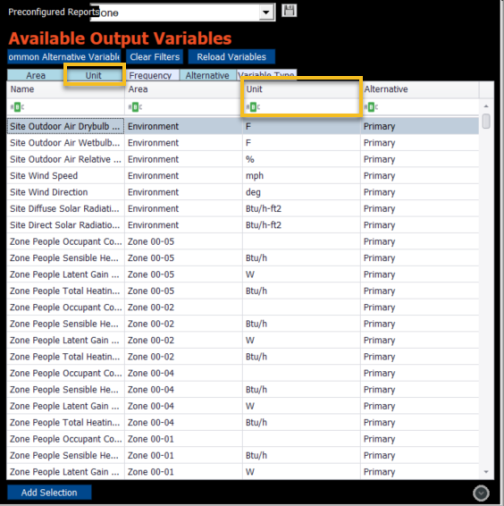Click the filter icon in Alternative column
This screenshot has width=504, height=506.
(x=371, y=107)
